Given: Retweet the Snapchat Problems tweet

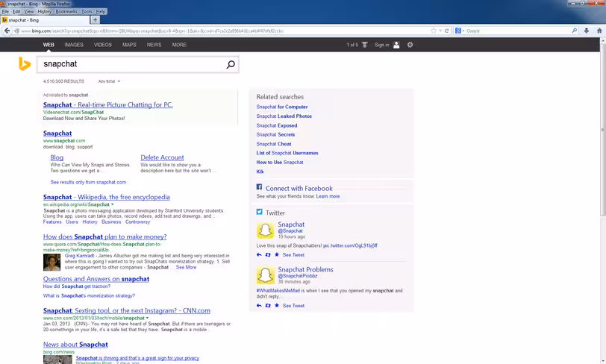Looking at the screenshot, I should 268,306.
